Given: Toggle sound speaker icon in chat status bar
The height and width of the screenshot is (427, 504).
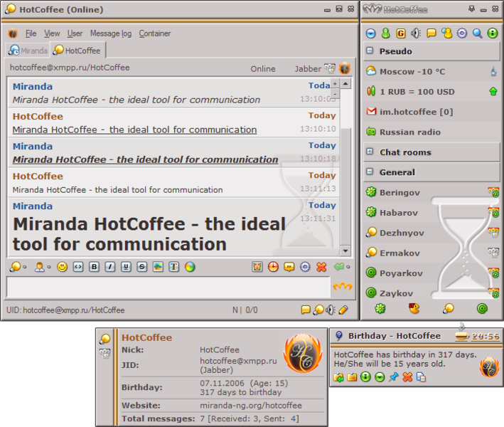Looking at the screenshot, I should click(331, 310).
